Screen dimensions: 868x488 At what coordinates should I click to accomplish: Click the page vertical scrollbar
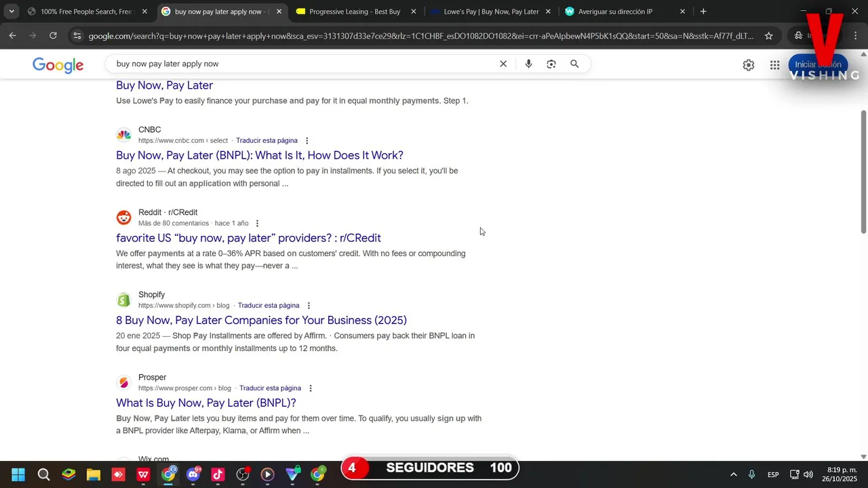coord(863,172)
